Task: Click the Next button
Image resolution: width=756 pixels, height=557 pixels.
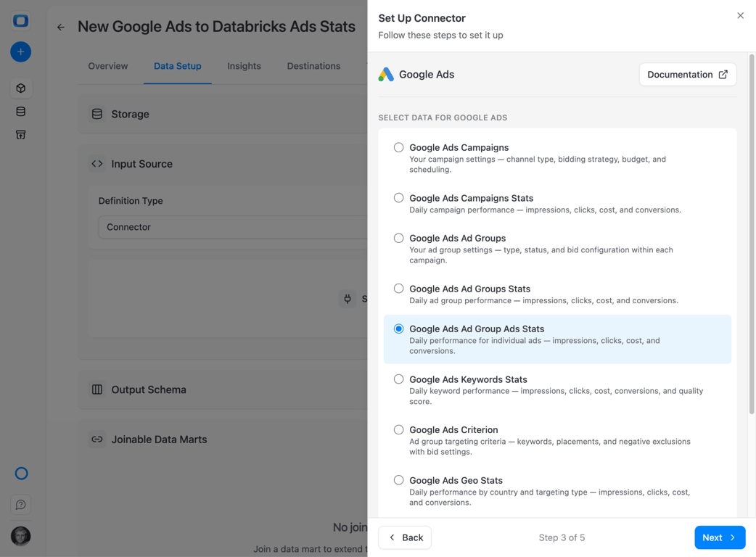Action: [720, 537]
